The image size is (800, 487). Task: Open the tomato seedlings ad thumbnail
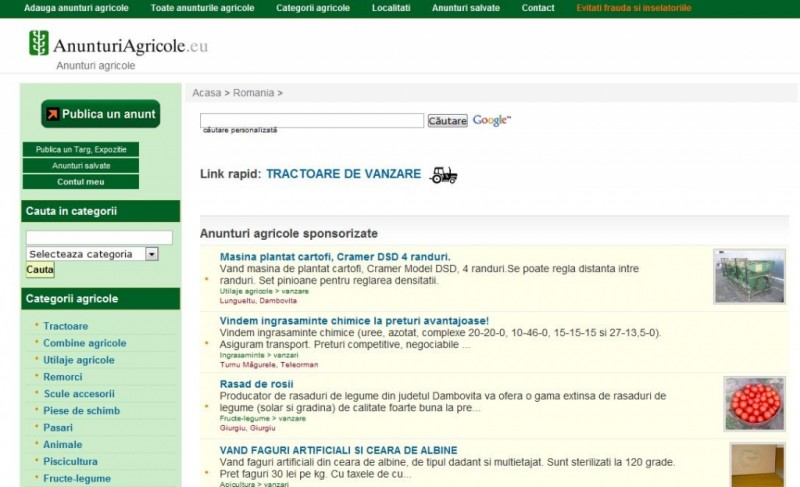coord(754,403)
